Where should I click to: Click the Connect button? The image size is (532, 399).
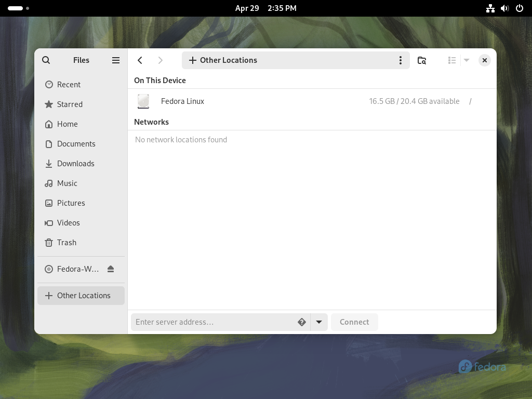point(354,322)
